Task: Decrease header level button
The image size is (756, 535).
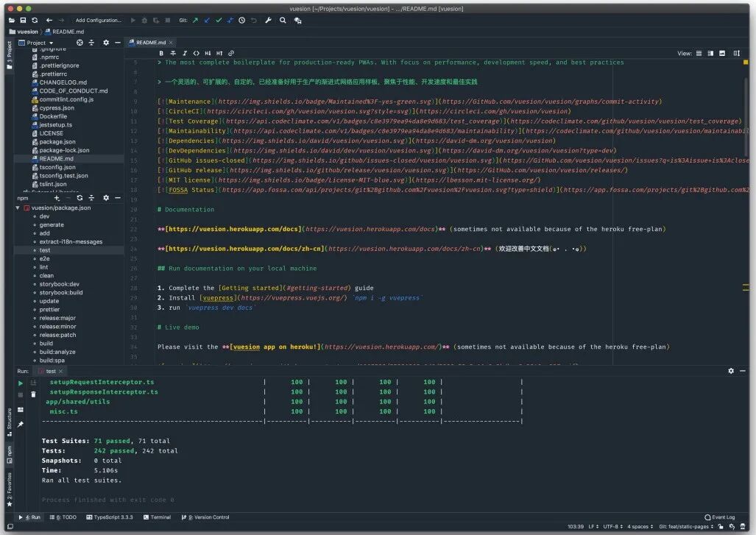Action: point(208,54)
